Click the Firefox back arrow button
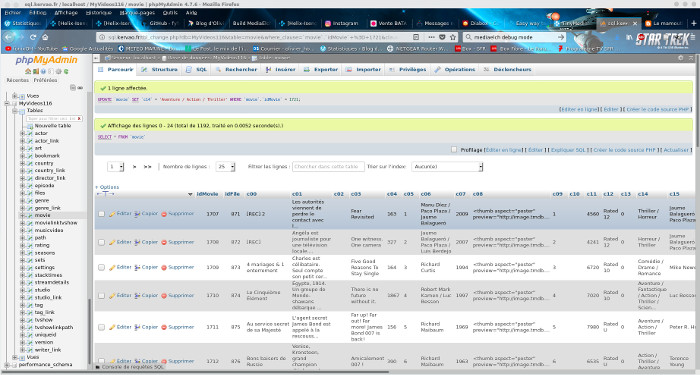 [x=8, y=37]
